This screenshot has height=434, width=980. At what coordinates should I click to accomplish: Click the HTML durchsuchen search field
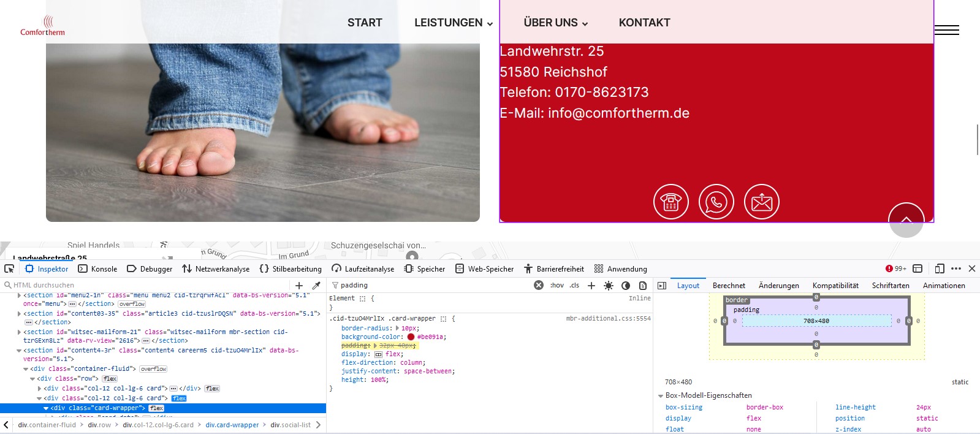coord(147,285)
